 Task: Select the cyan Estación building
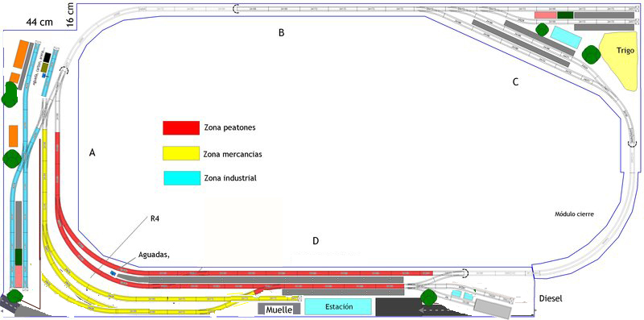point(339,307)
